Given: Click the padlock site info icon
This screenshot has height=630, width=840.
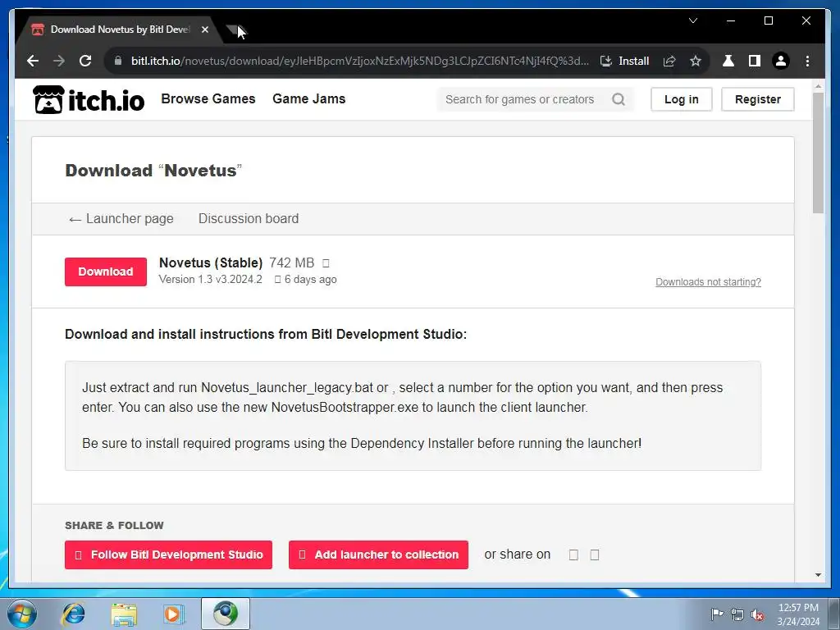Looking at the screenshot, I should click(118, 61).
